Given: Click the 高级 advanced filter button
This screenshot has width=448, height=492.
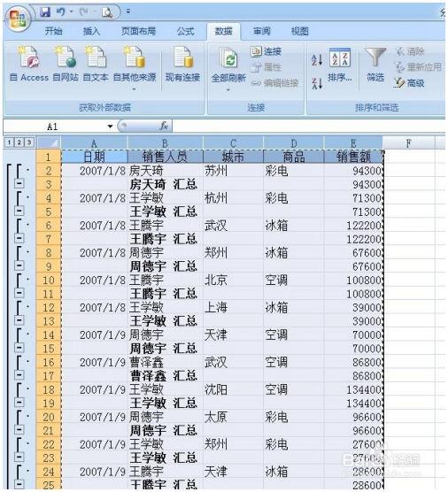Looking at the screenshot, I should tap(410, 83).
